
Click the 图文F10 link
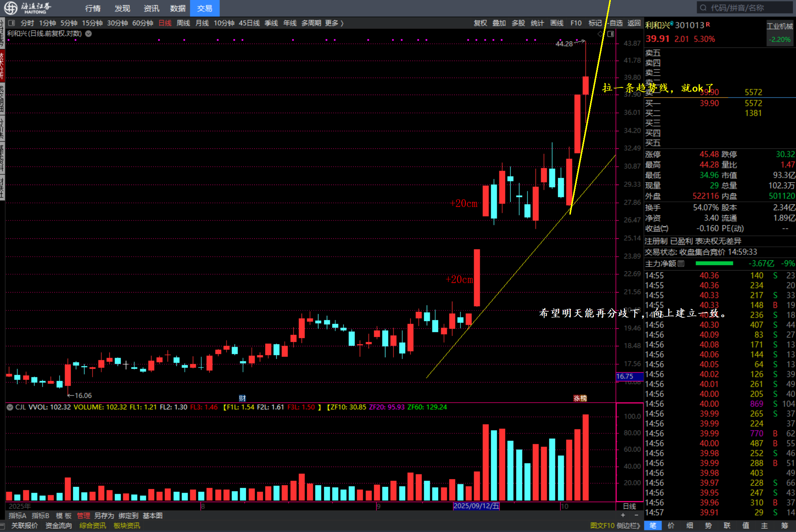[602, 525]
